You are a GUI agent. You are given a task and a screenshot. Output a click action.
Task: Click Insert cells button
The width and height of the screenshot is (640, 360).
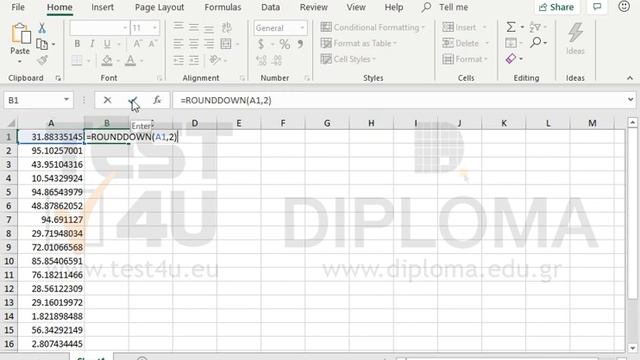(459, 27)
